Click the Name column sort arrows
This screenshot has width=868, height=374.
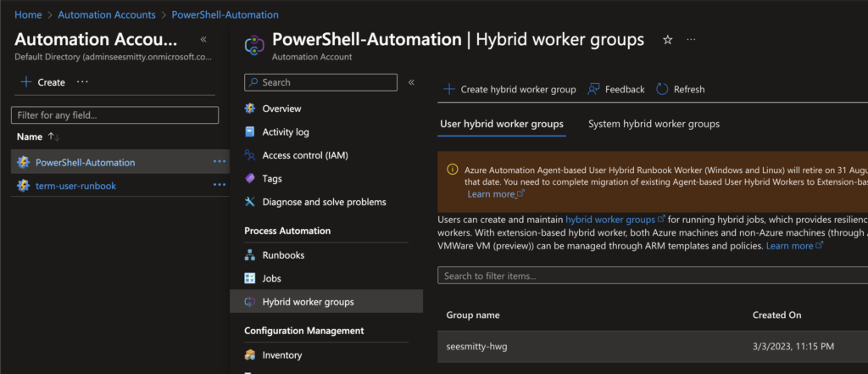[53, 137]
